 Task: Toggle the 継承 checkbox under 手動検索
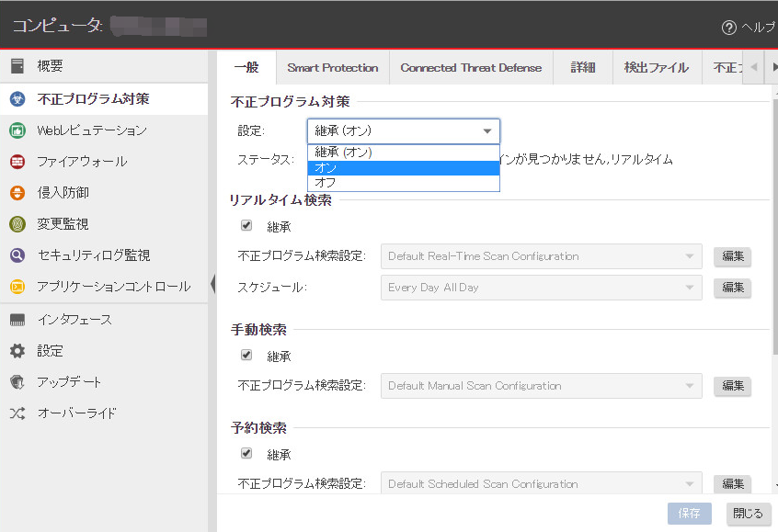pos(246,355)
